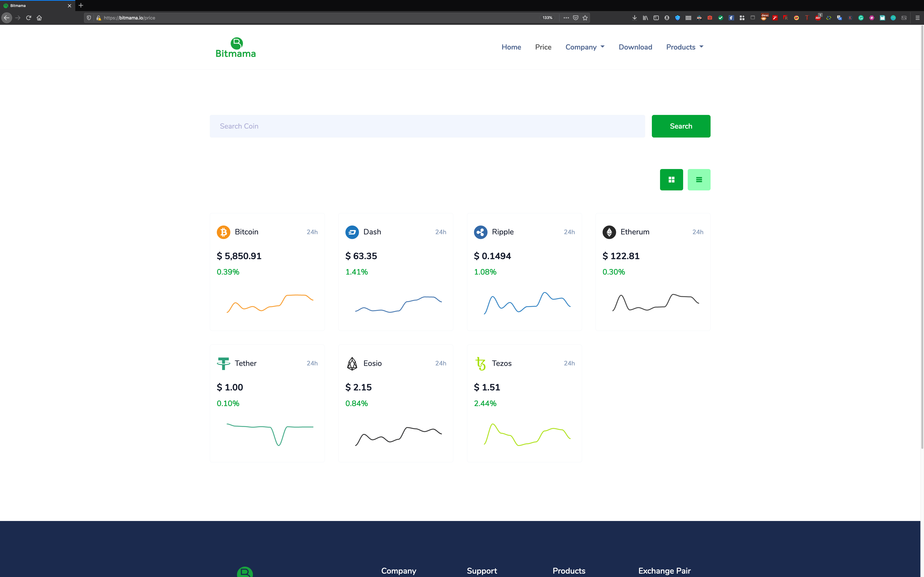Image resolution: width=924 pixels, height=577 pixels.
Task: Click the Etherum coin icon
Action: point(609,232)
